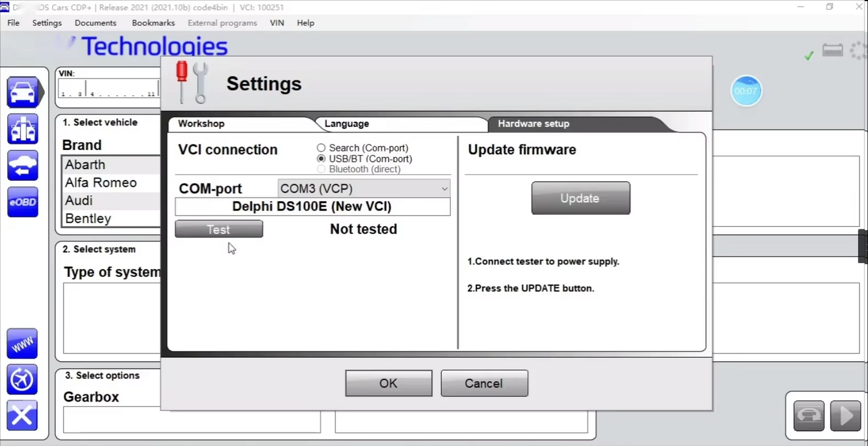Image resolution: width=868 pixels, height=446 pixels.
Task: Click the Type of system list box
Action: click(112, 318)
